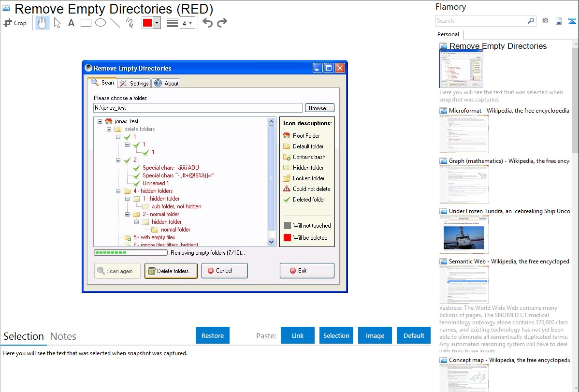Switch to the Settings tab
The height and width of the screenshot is (392, 579).
(134, 84)
